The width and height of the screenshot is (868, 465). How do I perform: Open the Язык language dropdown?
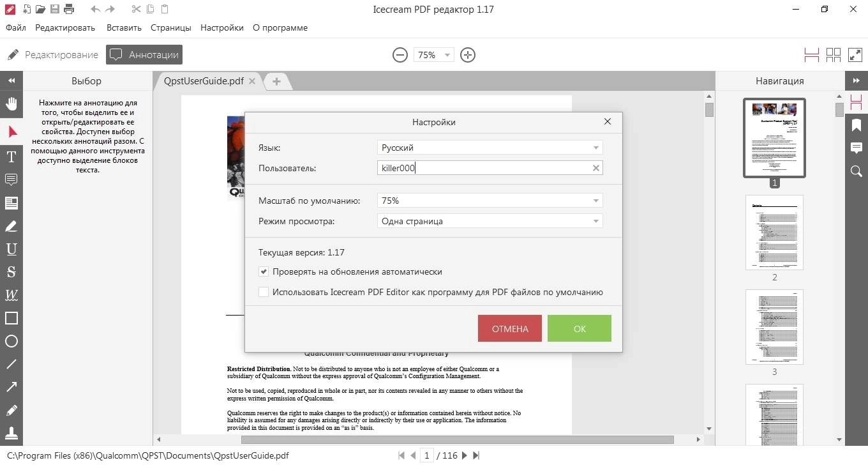(x=490, y=148)
